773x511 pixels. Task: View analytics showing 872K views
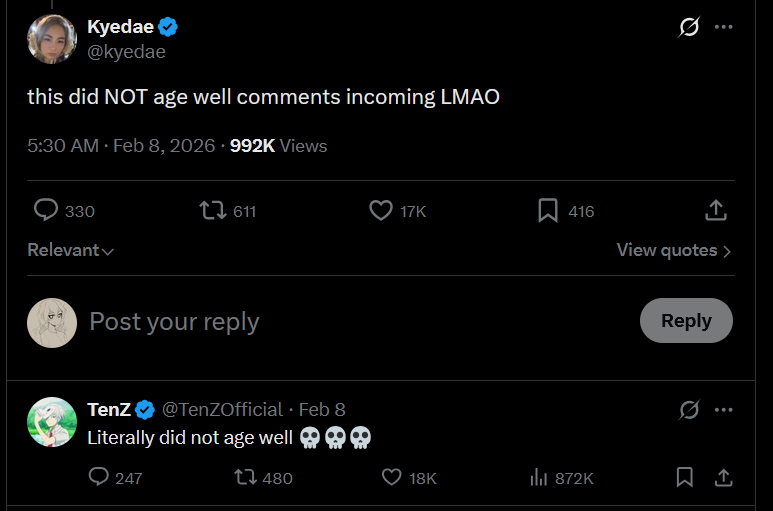(539, 477)
